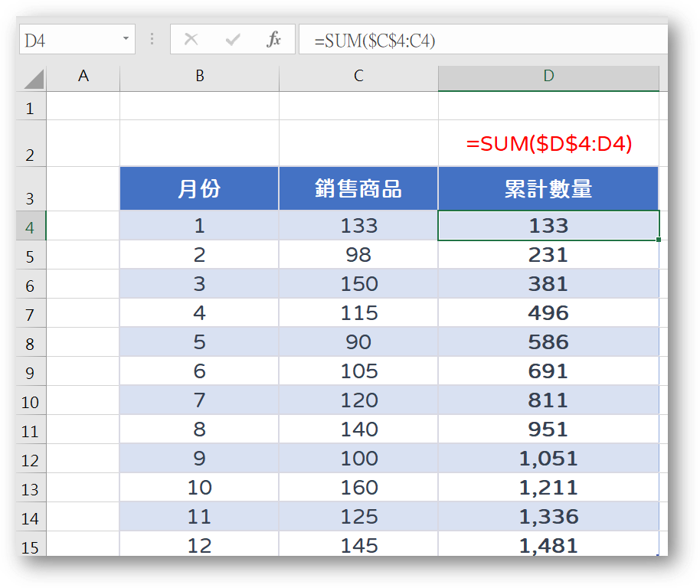This screenshot has width=700, height=588.
Task: Click the fill handle of cell D4
Action: [659, 240]
